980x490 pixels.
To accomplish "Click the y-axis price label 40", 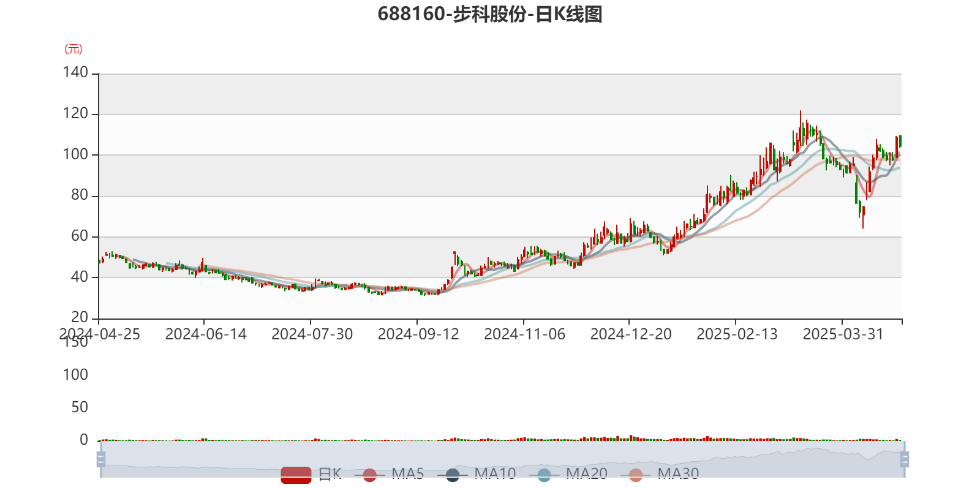I will 80,276.
